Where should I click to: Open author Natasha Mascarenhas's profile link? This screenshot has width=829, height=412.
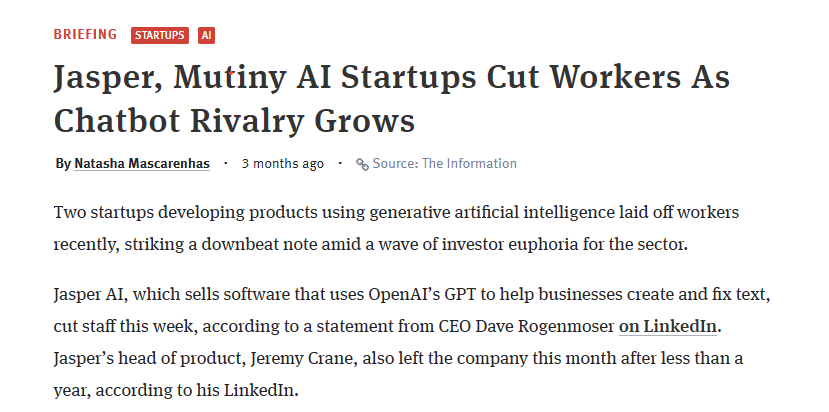click(x=142, y=163)
